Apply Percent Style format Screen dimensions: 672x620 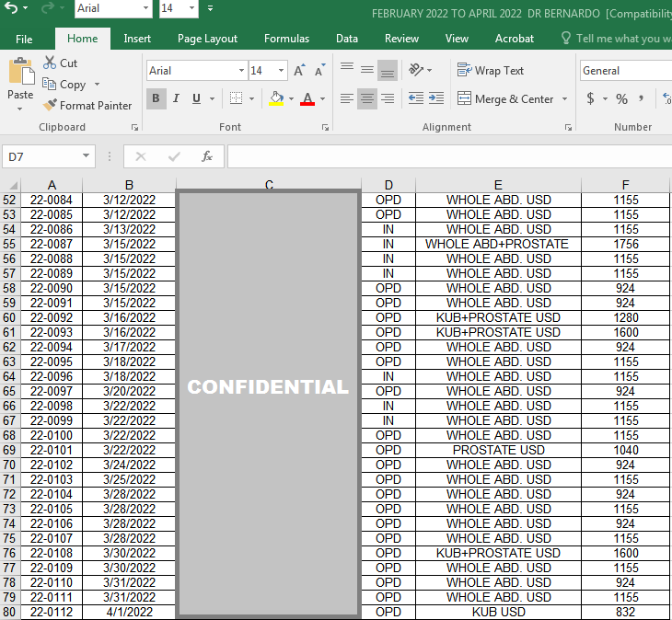622,99
